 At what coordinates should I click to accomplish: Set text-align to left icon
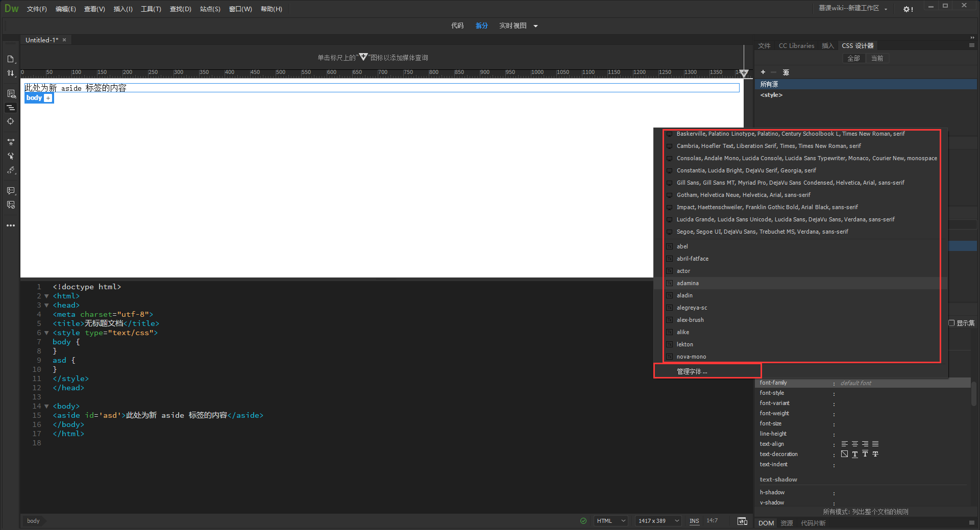pos(845,444)
